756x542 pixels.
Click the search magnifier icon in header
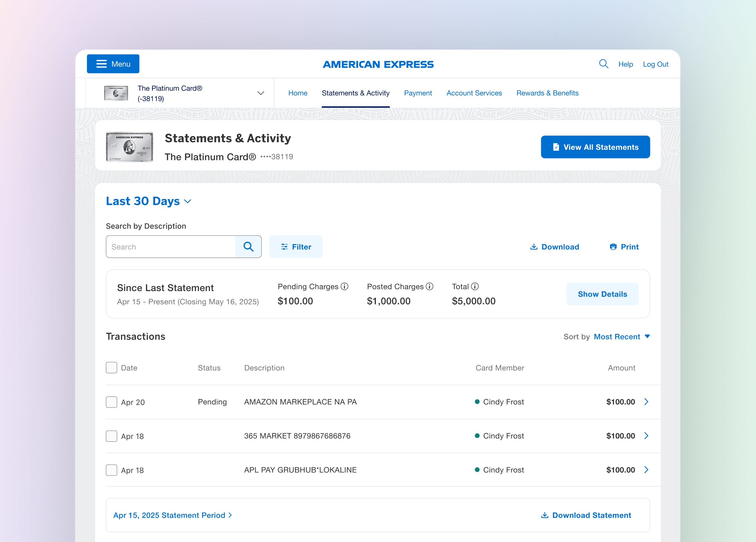pos(604,64)
